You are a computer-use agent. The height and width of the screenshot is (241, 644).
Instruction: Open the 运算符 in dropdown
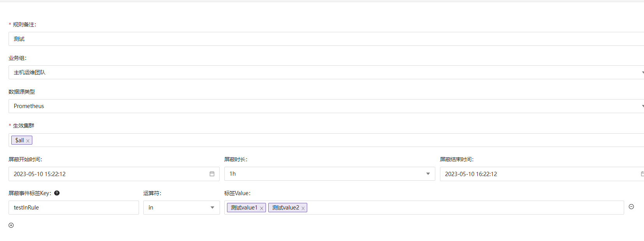(x=181, y=208)
